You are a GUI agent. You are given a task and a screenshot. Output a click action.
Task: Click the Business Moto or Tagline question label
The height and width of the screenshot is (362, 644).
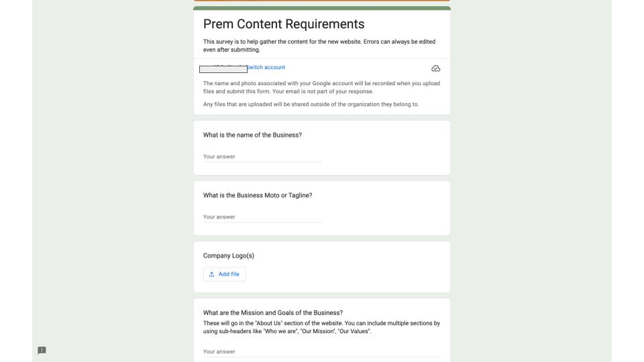point(258,195)
